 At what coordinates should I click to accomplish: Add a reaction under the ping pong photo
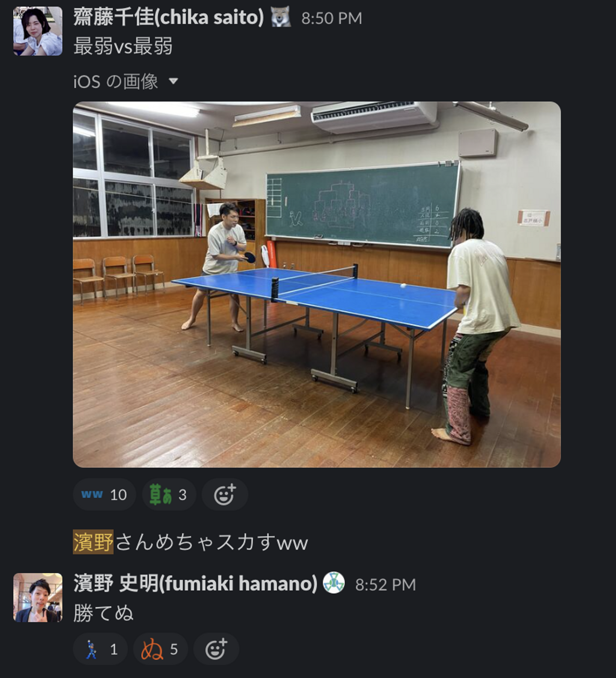coord(225,495)
